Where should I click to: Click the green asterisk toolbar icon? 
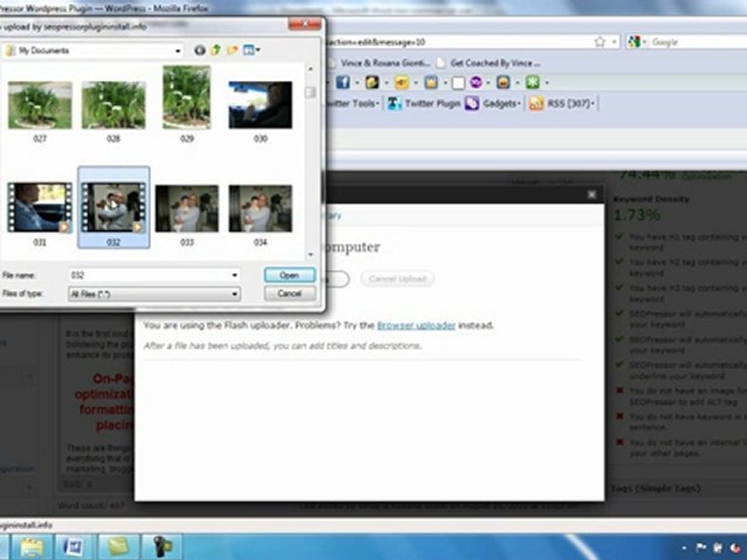[x=532, y=82]
